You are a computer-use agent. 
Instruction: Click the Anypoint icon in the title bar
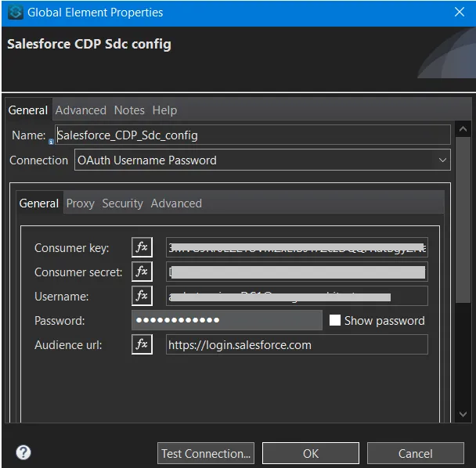coord(15,13)
